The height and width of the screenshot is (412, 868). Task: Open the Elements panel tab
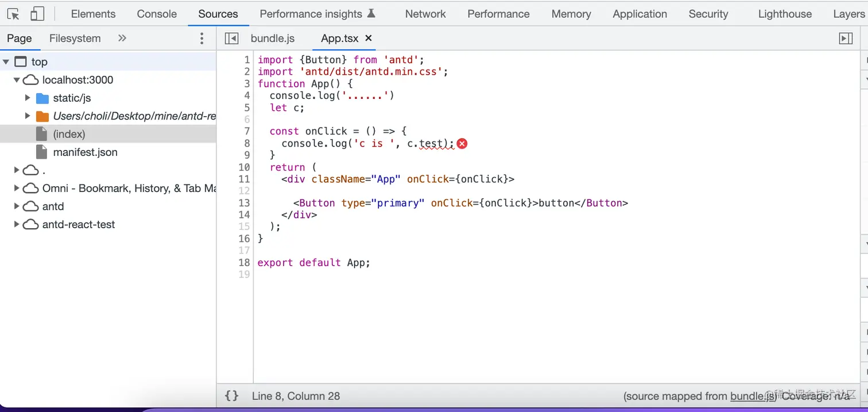click(x=93, y=14)
